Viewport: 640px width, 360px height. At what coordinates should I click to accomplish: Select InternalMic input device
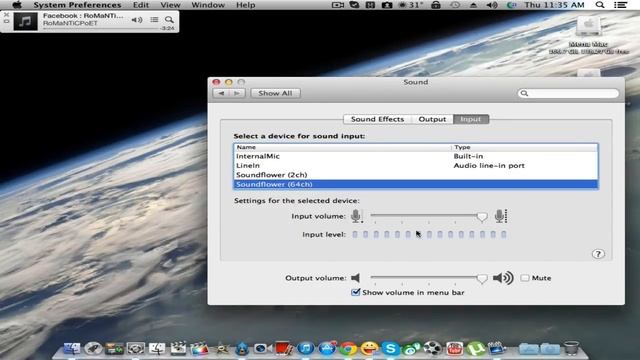coord(416,156)
